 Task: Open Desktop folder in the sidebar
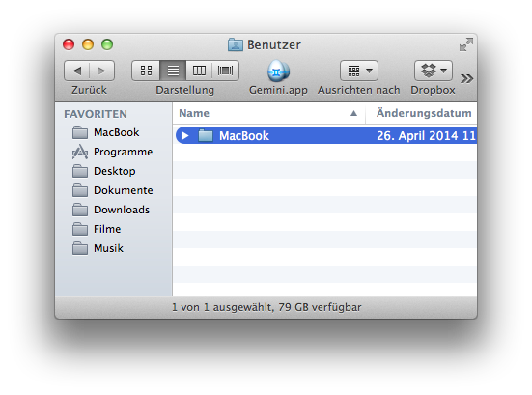113,171
